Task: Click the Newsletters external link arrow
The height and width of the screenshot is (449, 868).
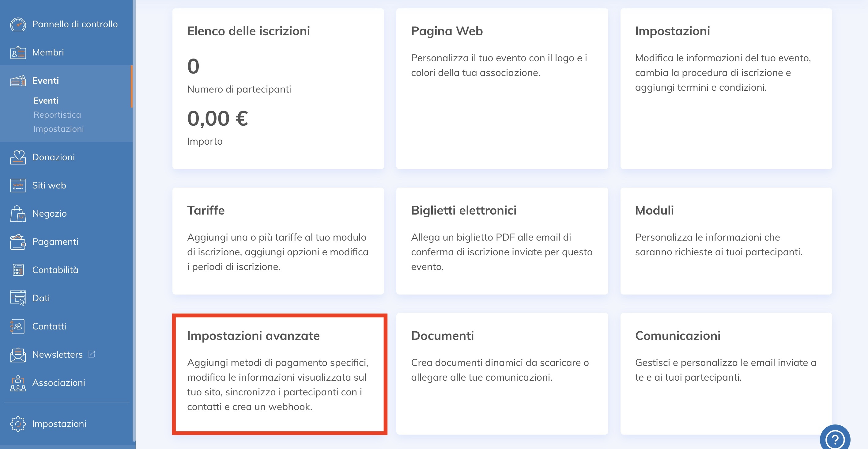Action: 92,354
